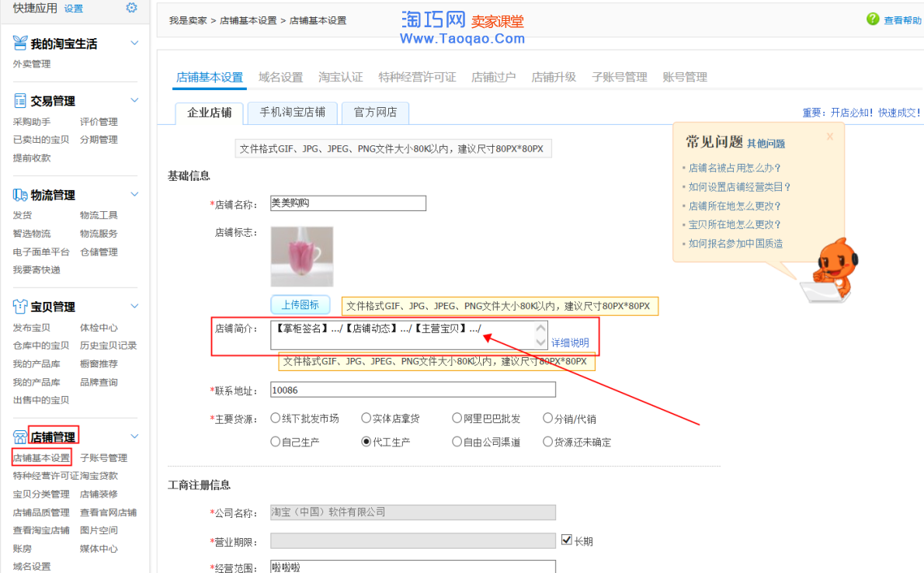Image resolution: width=924 pixels, height=573 pixels.
Task: Click the 设置 link beside 快捷应用
Action: pos(74,9)
